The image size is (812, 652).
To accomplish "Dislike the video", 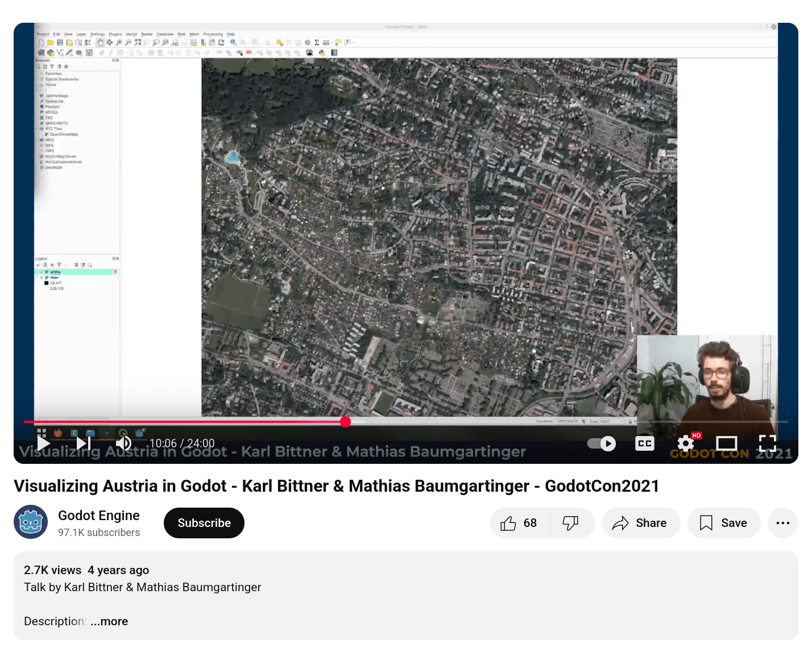I will point(571,523).
